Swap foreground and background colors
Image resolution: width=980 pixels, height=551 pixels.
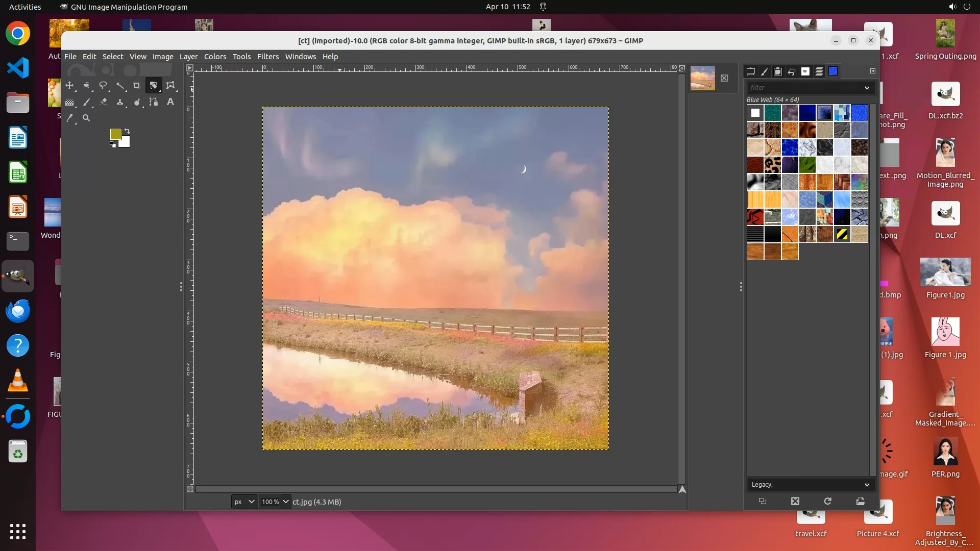click(127, 131)
